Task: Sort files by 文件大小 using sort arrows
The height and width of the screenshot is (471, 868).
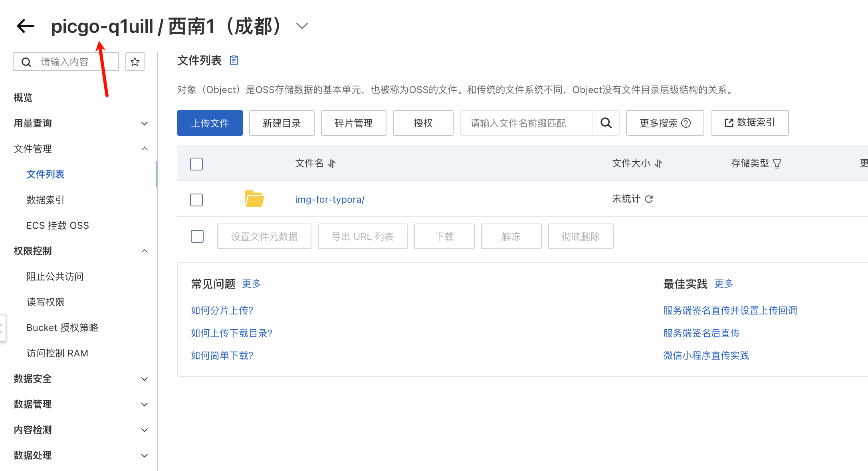Action: tap(658, 163)
